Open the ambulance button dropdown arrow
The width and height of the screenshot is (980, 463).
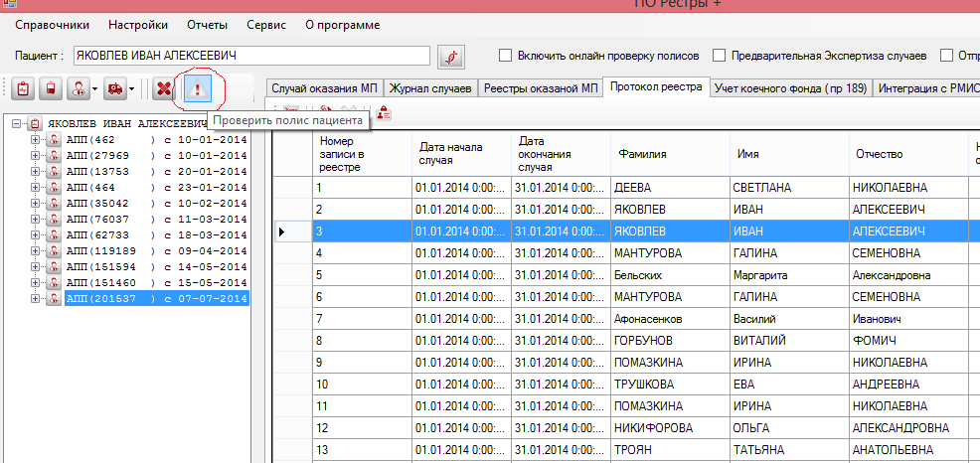click(132, 89)
